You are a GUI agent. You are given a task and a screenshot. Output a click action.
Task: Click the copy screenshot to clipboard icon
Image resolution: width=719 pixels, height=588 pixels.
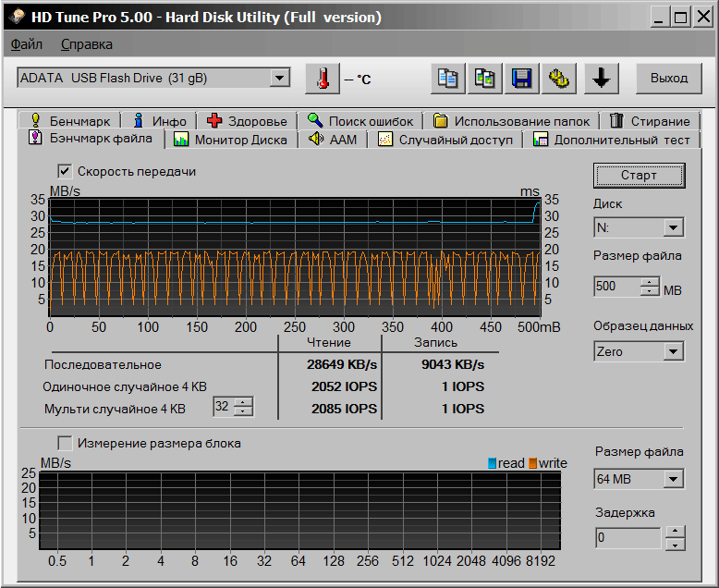(x=484, y=79)
